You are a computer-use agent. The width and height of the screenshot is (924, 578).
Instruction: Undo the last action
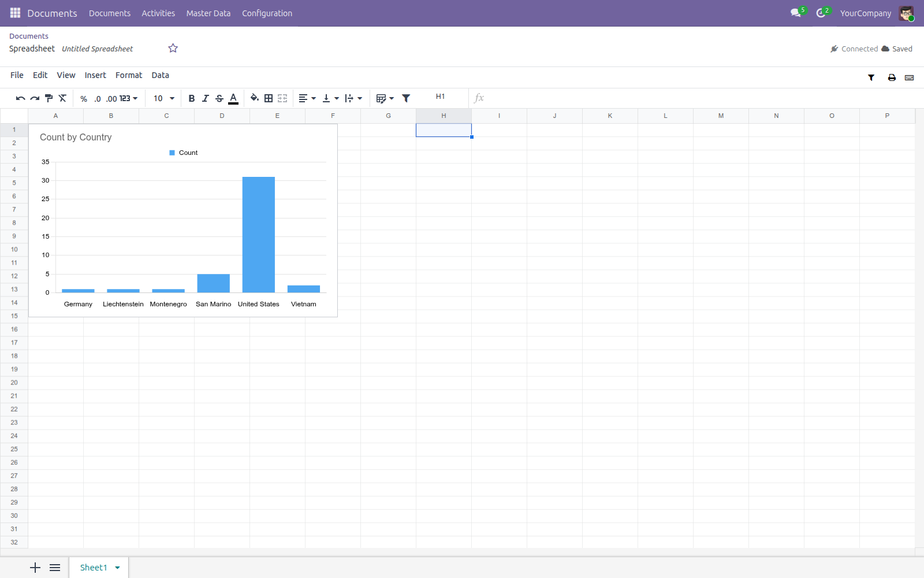[20, 98]
